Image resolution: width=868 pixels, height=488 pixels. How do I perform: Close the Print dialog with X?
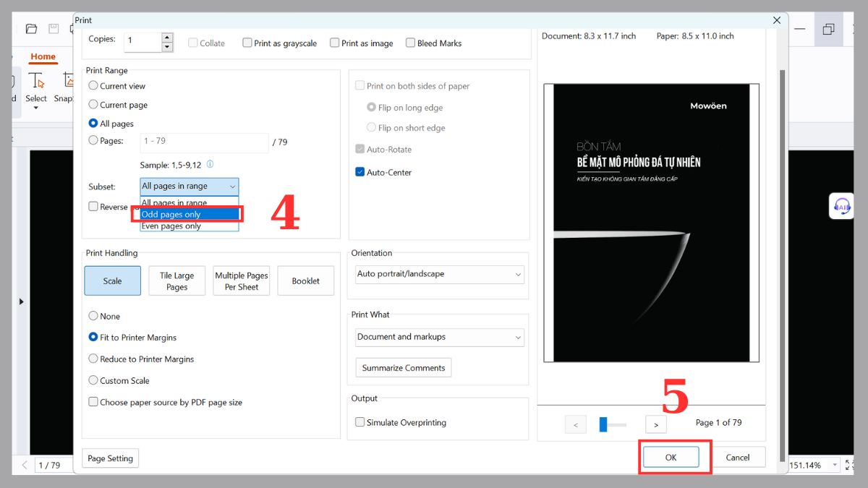point(777,20)
